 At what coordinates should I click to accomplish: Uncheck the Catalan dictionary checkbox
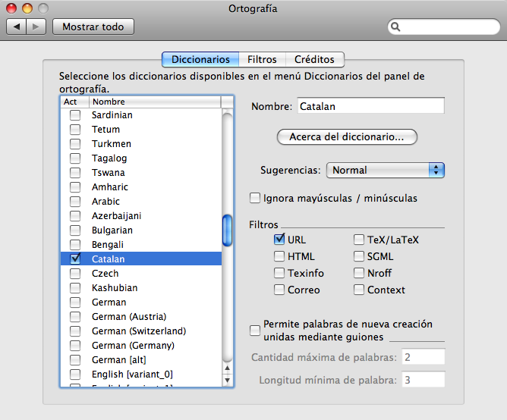75,259
